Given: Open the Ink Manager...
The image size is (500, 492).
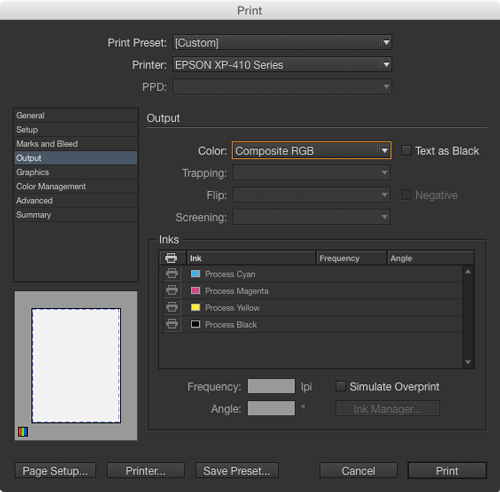Looking at the screenshot, I should 388,409.
